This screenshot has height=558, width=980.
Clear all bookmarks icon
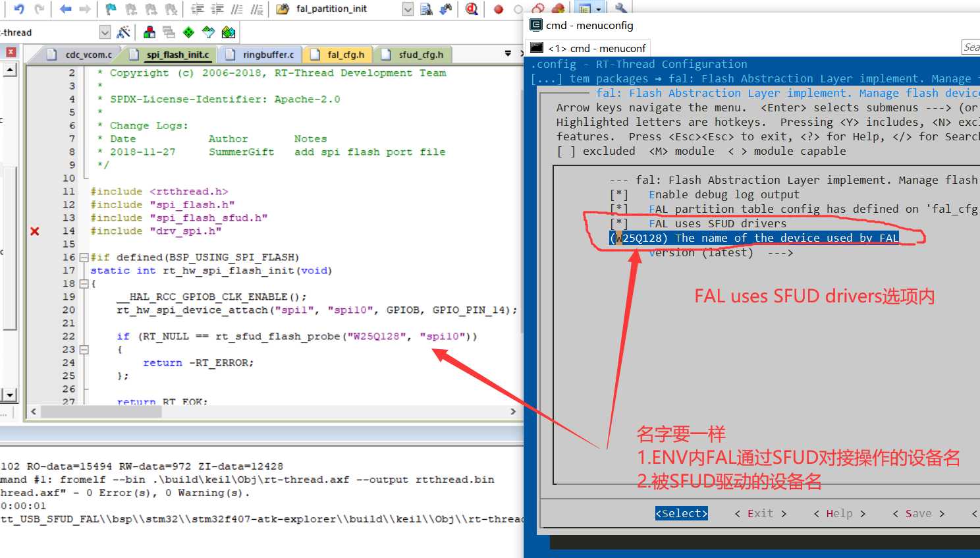(171, 9)
